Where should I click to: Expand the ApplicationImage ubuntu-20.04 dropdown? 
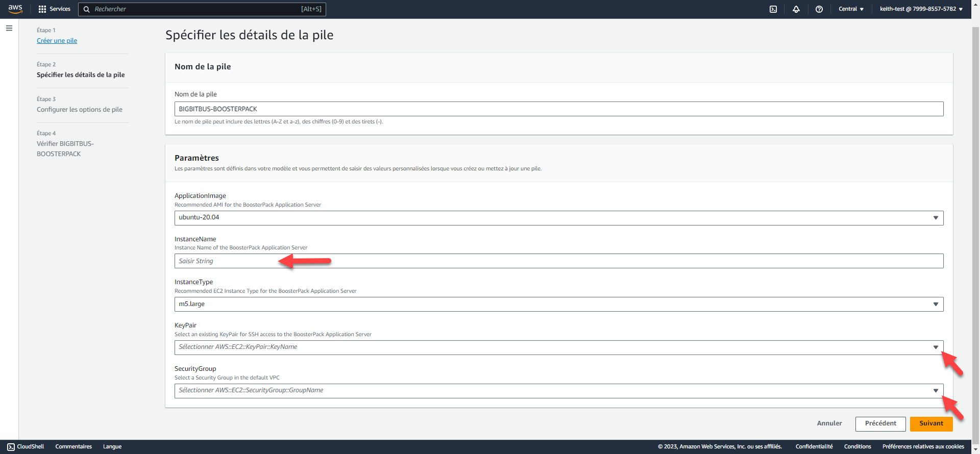558,218
